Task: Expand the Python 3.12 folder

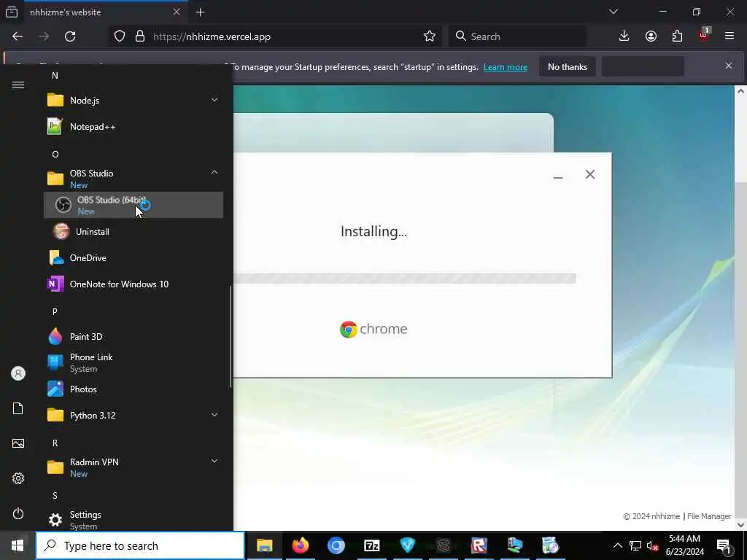Action: coord(133,415)
